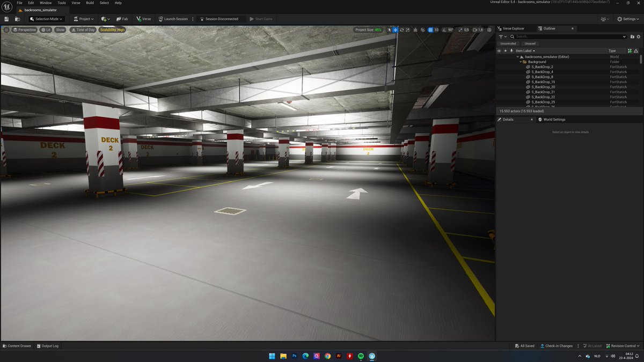Choose the Translate (move) gizmo tool
The image size is (644, 362).
tap(396, 30)
